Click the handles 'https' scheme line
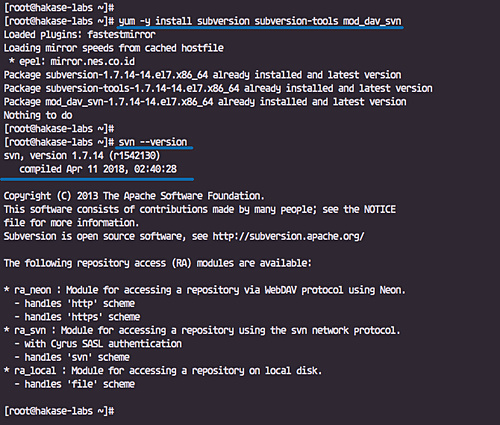 (77, 317)
